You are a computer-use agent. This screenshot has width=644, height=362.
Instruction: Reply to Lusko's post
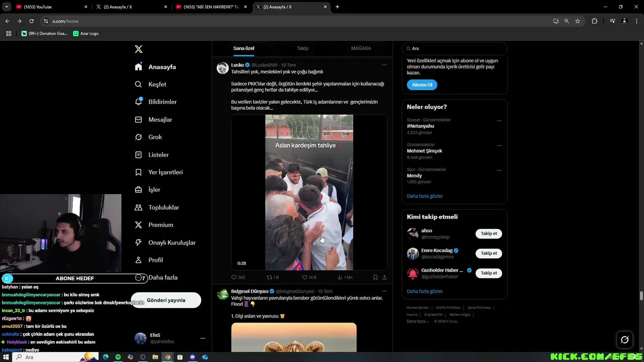(238, 278)
